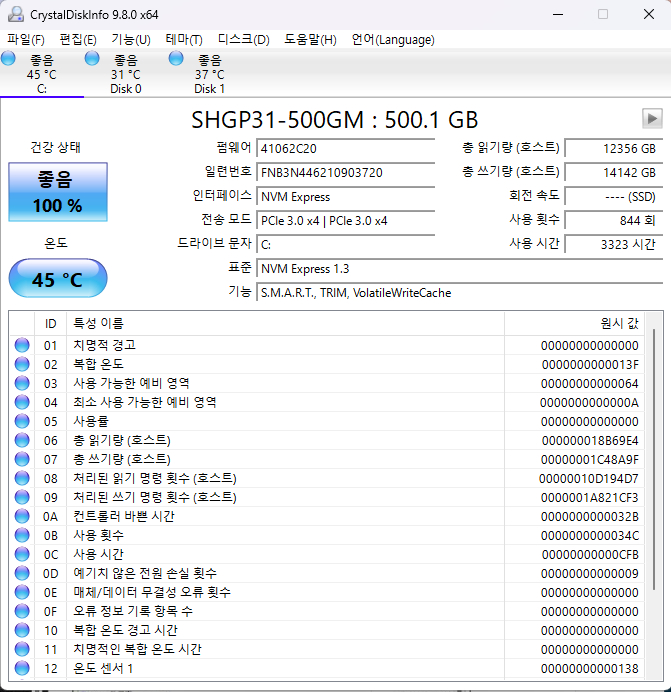671x692 pixels.
Task: Click status orb for 08 처리된 읽기 명령 횟수
Action: (x=22, y=478)
